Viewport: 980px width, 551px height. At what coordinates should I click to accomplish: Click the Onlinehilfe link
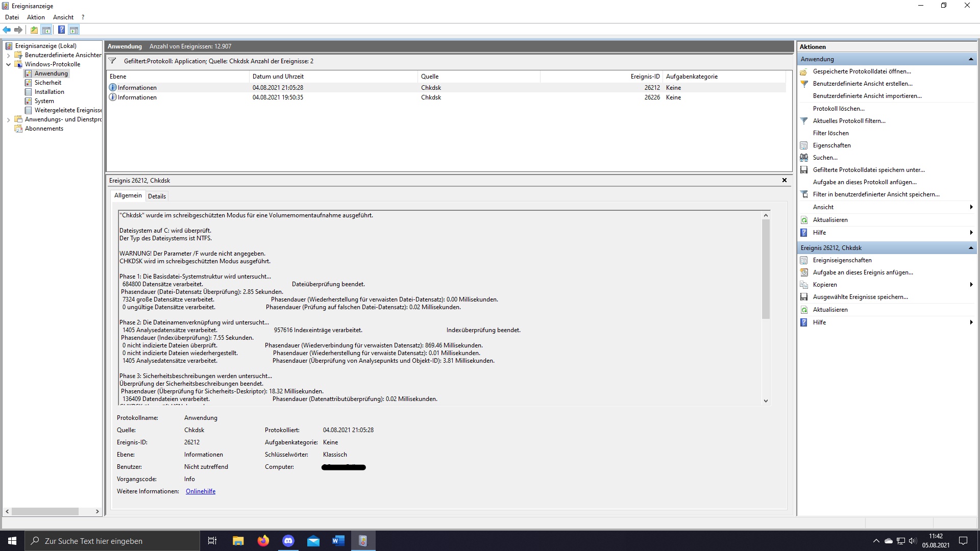[200, 491]
